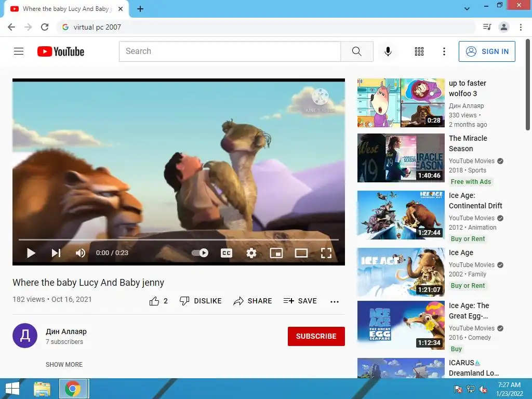Click 'ICARUS Dreamland Lo...' title
The width and height of the screenshot is (532, 399).
[x=474, y=368]
